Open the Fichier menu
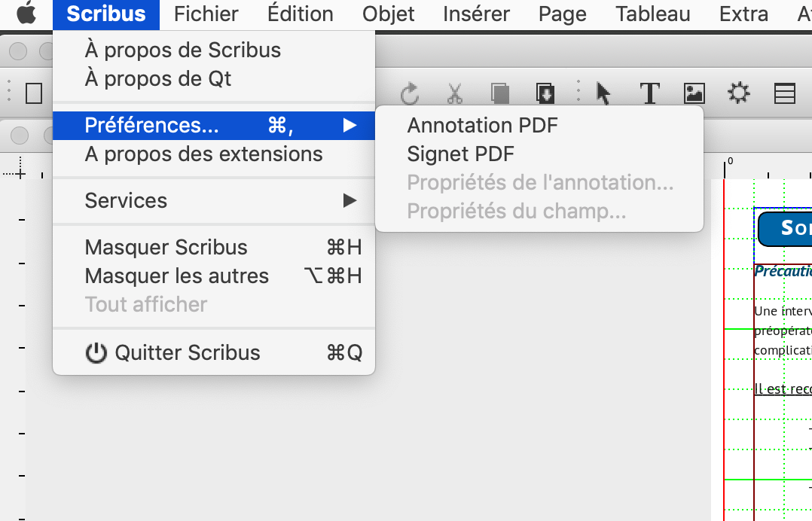This screenshot has height=521, width=812. 206,14
